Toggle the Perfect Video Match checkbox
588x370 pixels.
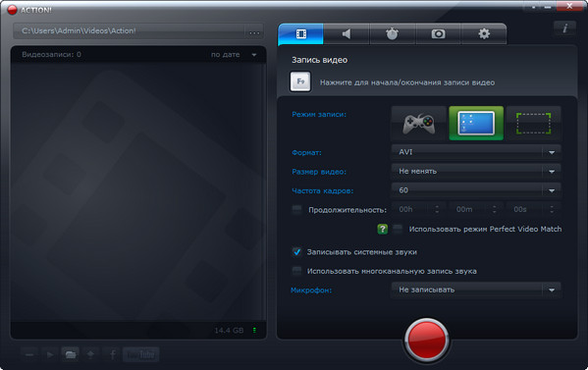click(x=398, y=229)
